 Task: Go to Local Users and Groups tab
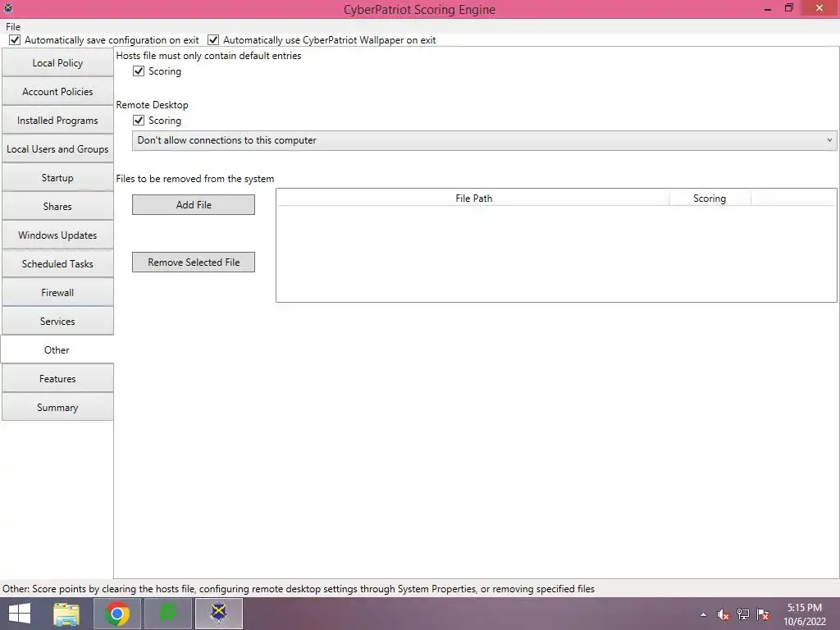pyautogui.click(x=57, y=149)
